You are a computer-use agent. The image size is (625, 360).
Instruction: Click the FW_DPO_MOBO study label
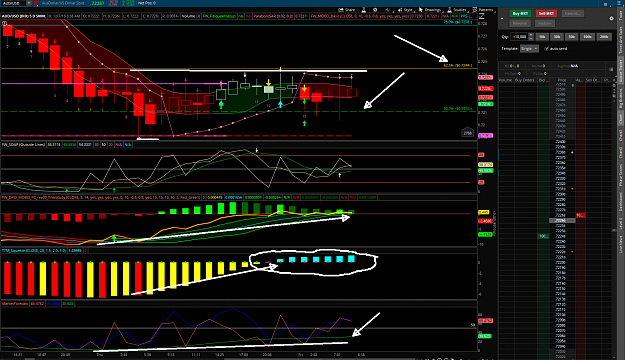[101, 197]
